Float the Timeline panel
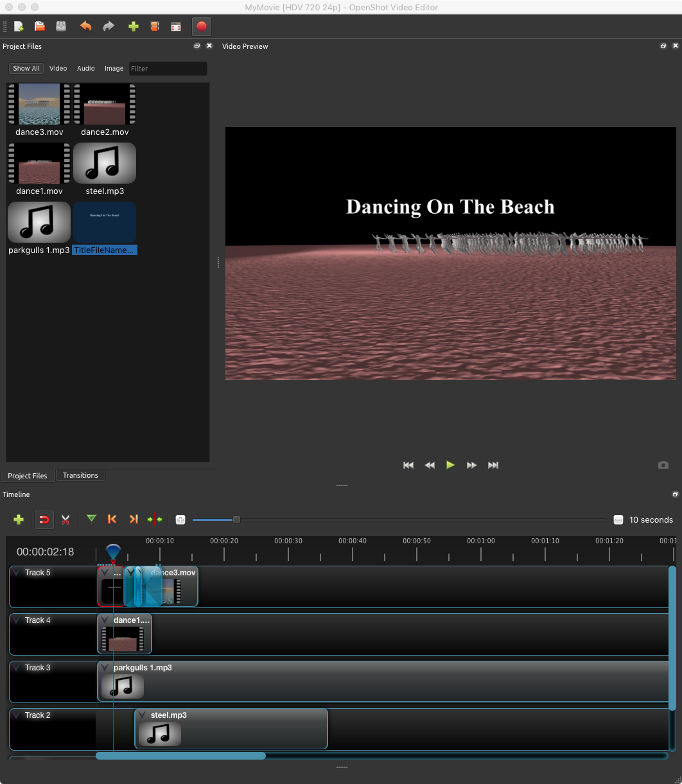 click(x=675, y=494)
